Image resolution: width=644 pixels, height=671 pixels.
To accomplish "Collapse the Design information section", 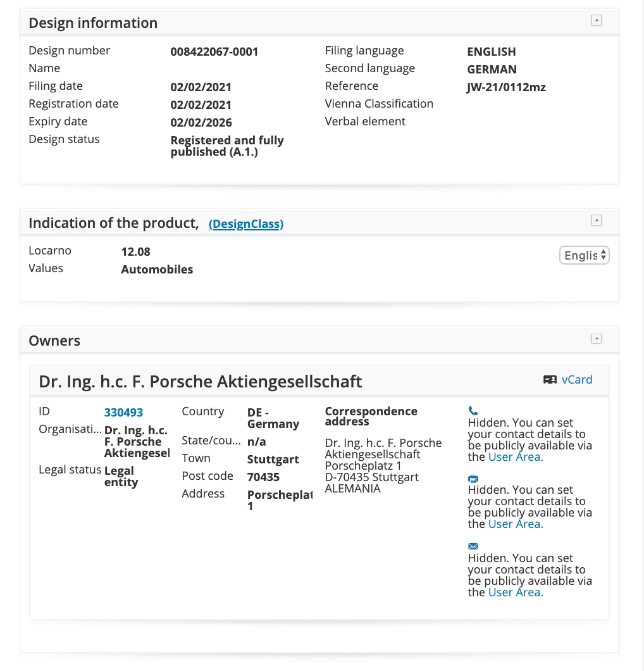I will tap(596, 20).
